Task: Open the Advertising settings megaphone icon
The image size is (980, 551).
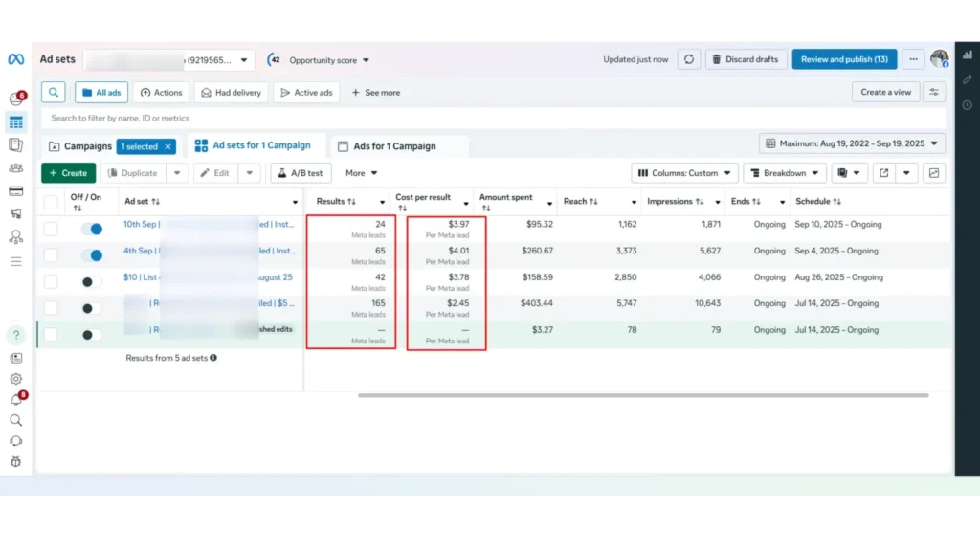Action: coord(16,213)
